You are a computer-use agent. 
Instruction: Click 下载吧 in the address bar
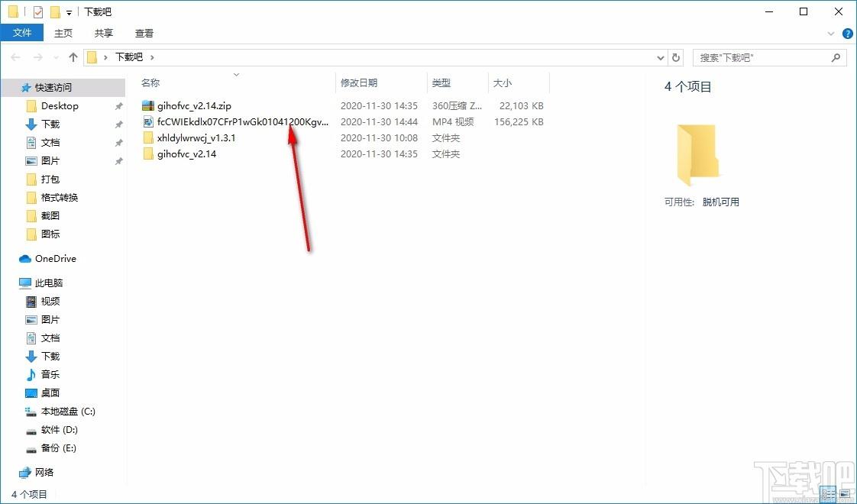click(129, 57)
